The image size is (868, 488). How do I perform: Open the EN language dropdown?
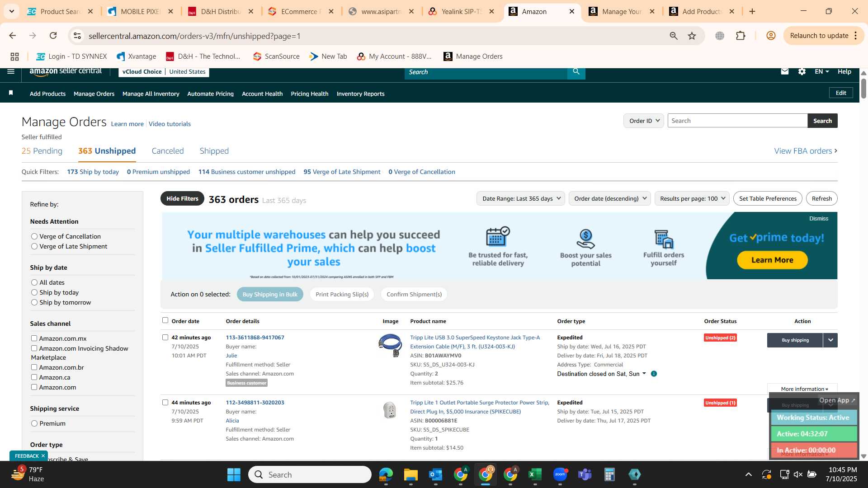[821, 71]
